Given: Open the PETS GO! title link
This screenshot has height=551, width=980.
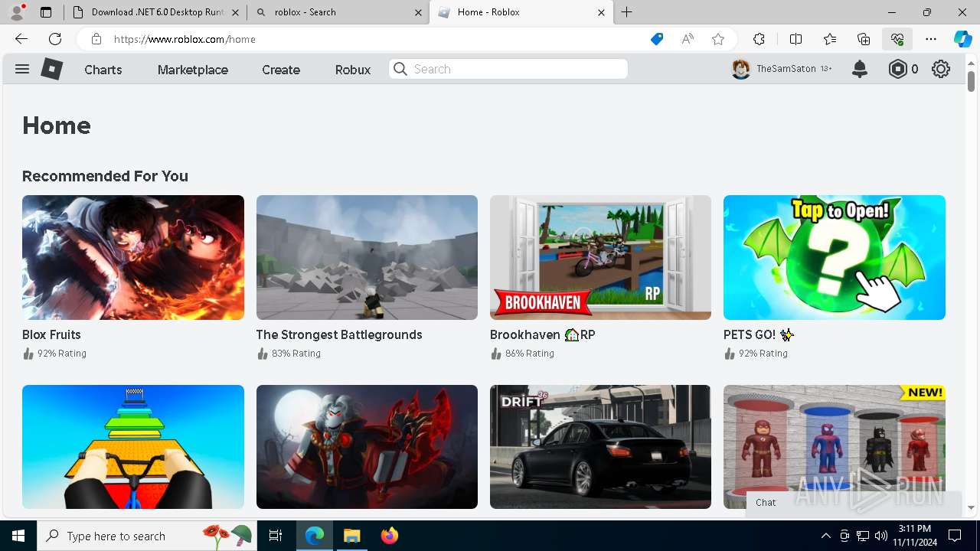Looking at the screenshot, I should point(759,334).
